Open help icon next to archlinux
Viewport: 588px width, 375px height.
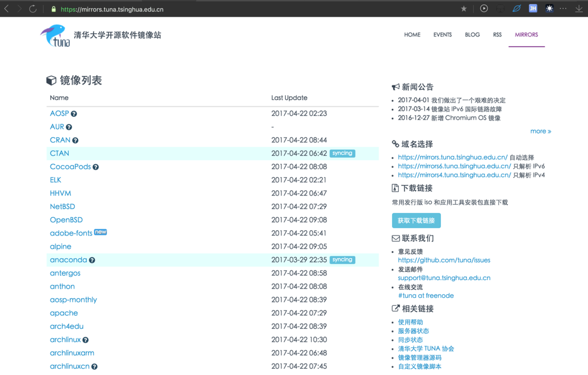point(85,340)
